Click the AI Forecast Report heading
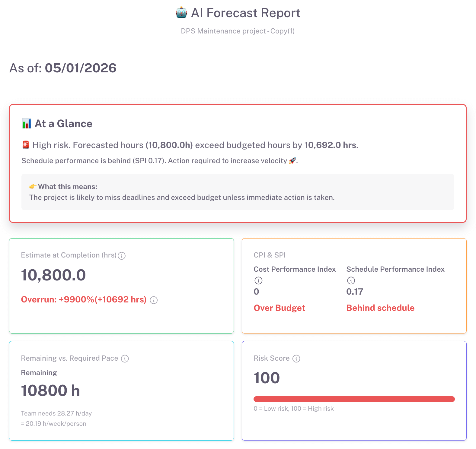Screen dimensions: 476x449 pos(245,13)
